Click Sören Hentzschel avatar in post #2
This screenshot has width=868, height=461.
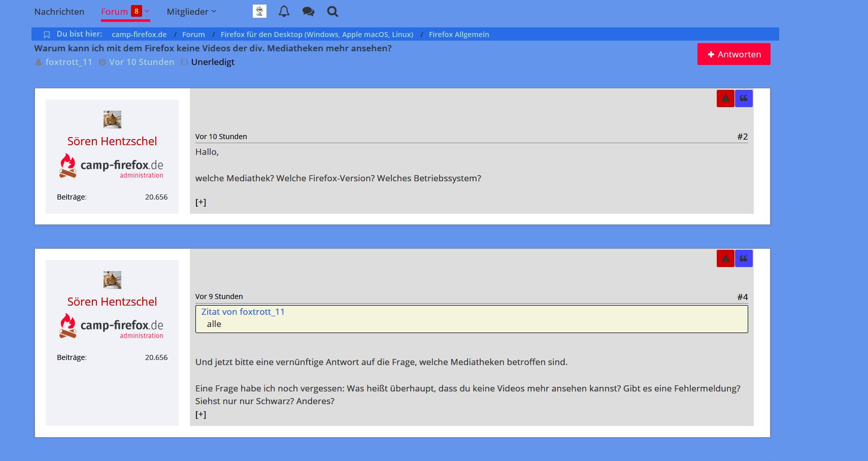coord(112,119)
